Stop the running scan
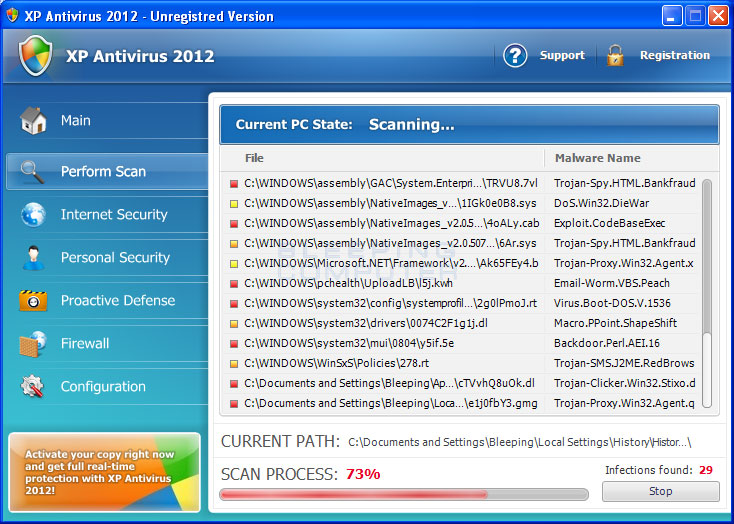This screenshot has width=734, height=524. (661, 491)
